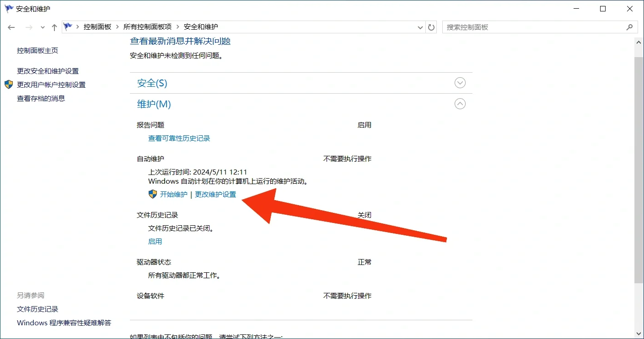Image resolution: width=644 pixels, height=339 pixels.
Task: Click the Forward navigation arrow
Action: (28, 27)
